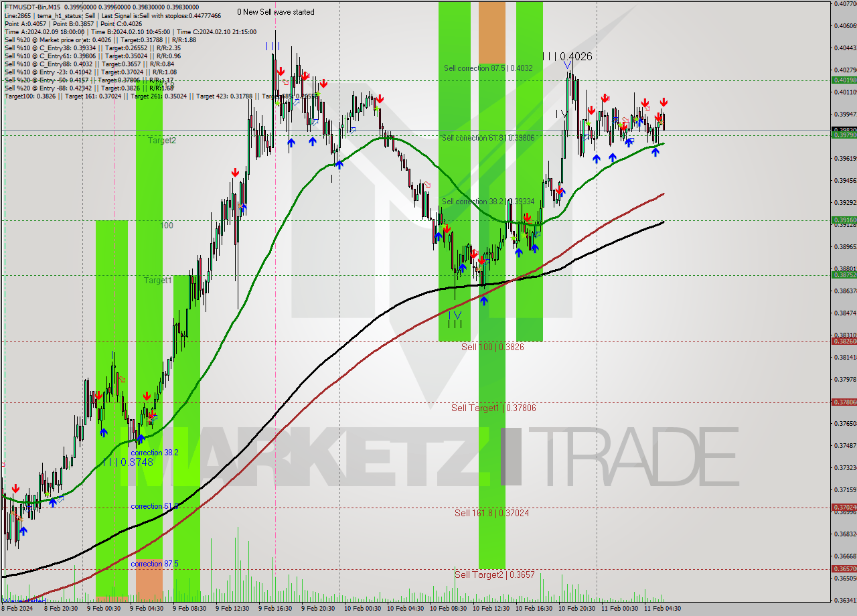Click the '10 Feb 08:30' time axis label
This screenshot has width=857, height=616.
pyautogui.click(x=448, y=609)
